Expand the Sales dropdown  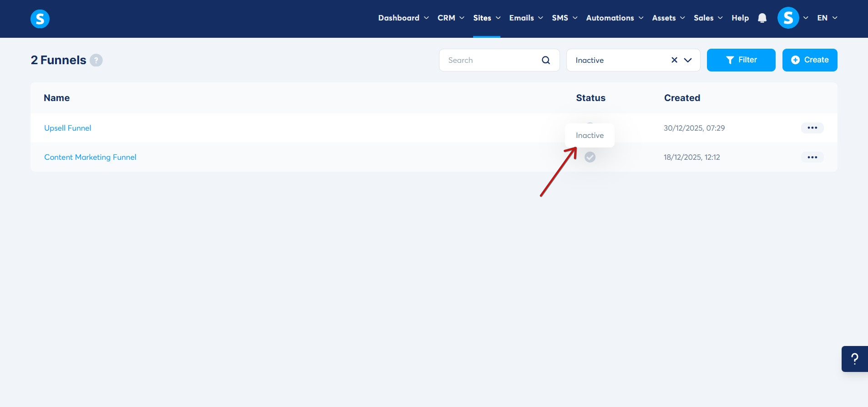pos(708,18)
